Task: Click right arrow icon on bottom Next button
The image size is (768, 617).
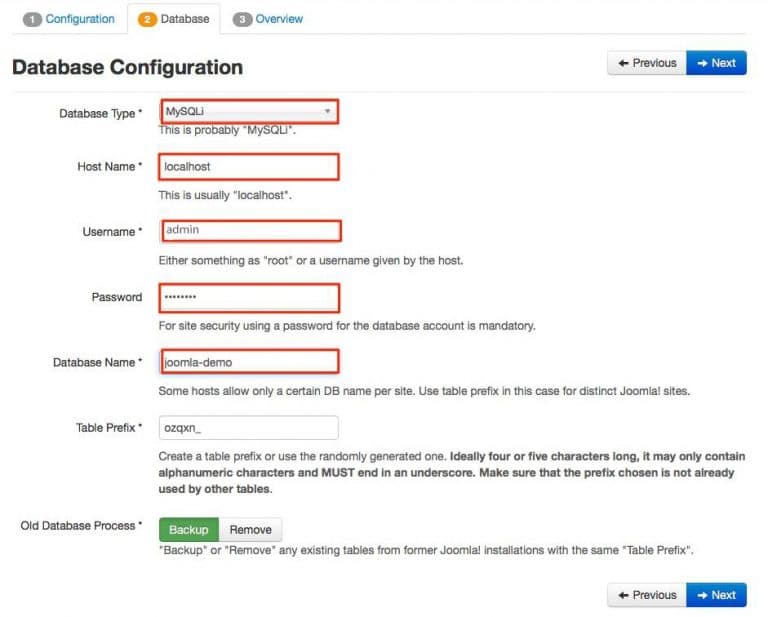Action: pyautogui.click(x=702, y=595)
